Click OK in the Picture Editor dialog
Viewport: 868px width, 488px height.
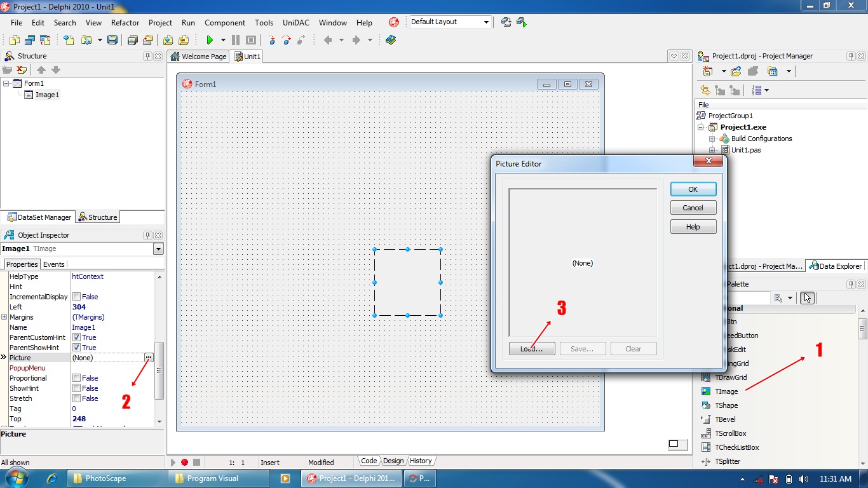point(693,189)
